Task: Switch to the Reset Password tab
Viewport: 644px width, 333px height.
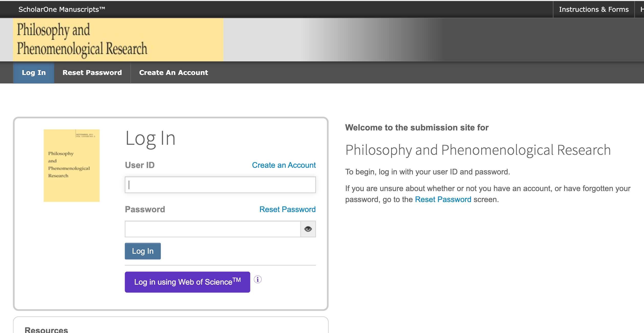Action: pyautogui.click(x=92, y=72)
